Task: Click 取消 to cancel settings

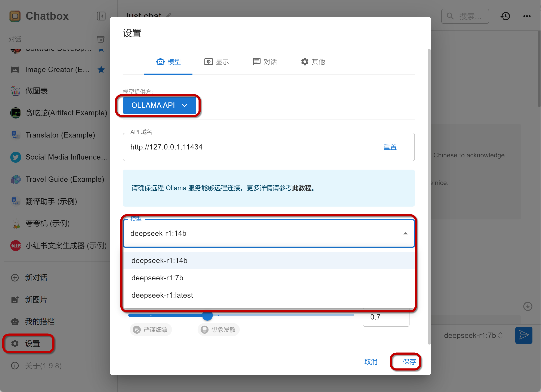Action: tap(371, 362)
